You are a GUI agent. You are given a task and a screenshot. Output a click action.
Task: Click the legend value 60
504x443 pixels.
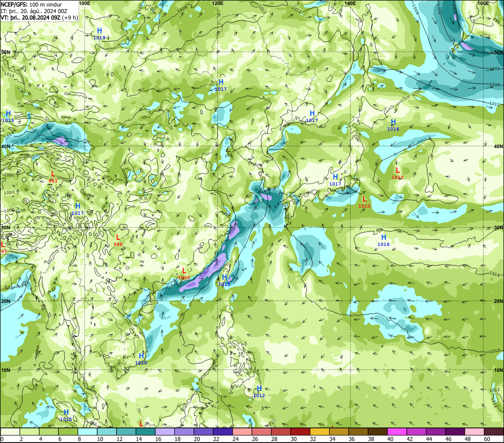[487, 439]
